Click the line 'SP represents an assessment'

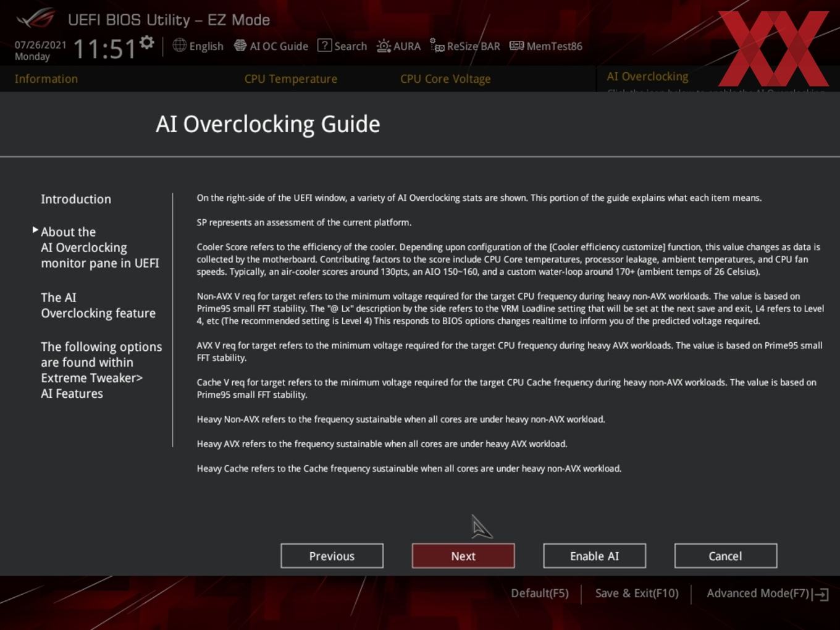(x=304, y=222)
